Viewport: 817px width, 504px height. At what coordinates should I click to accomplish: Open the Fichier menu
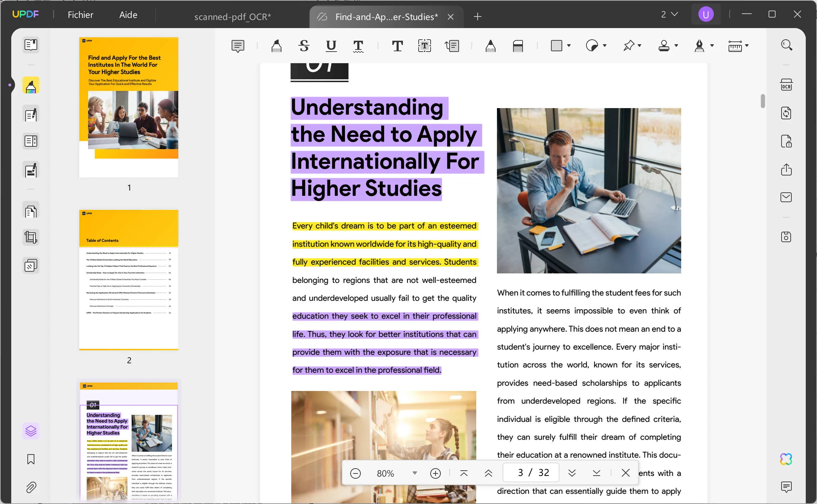click(80, 15)
